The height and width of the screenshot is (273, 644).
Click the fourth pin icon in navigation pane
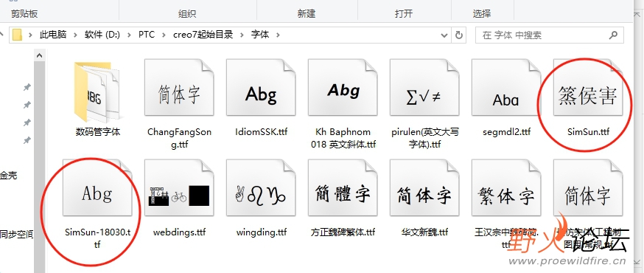click(27, 140)
